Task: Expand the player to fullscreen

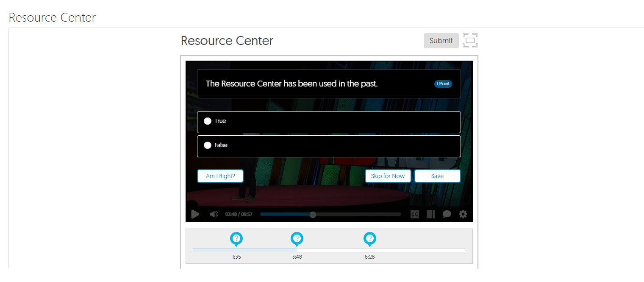Action: point(470,40)
